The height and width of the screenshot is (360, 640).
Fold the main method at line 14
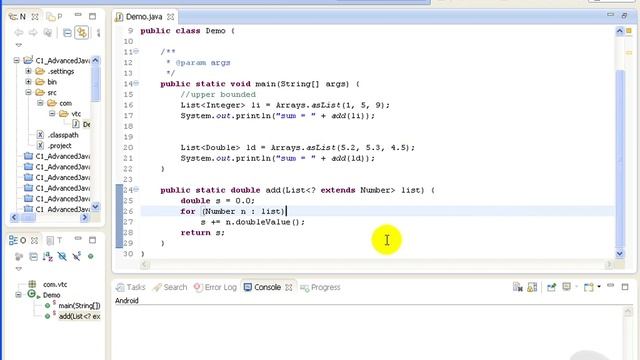point(136,83)
